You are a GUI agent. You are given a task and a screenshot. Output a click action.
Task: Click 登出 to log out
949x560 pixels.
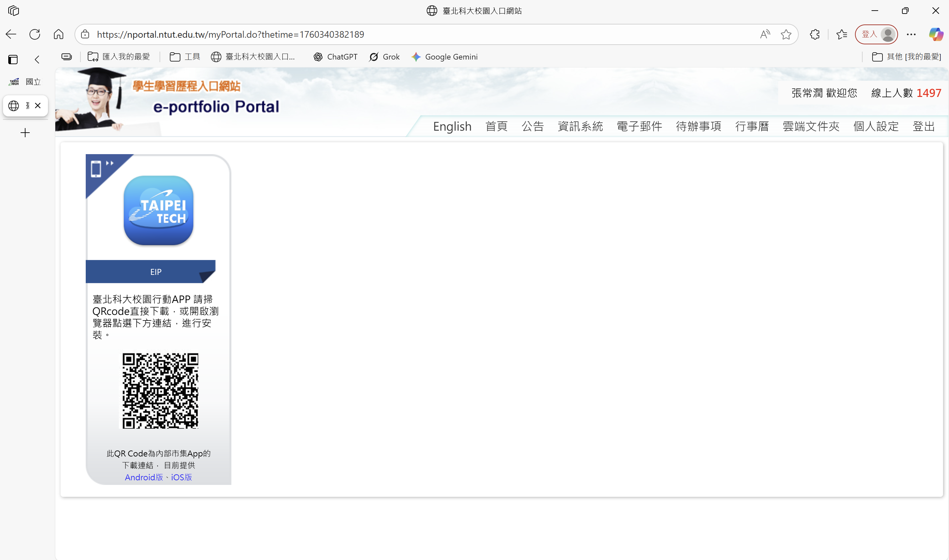(x=924, y=126)
